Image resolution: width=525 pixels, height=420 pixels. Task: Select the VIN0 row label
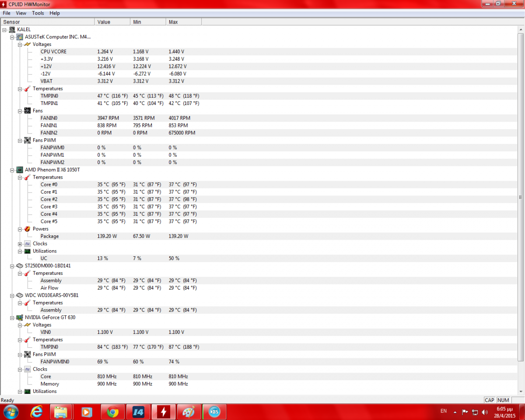tap(45, 332)
